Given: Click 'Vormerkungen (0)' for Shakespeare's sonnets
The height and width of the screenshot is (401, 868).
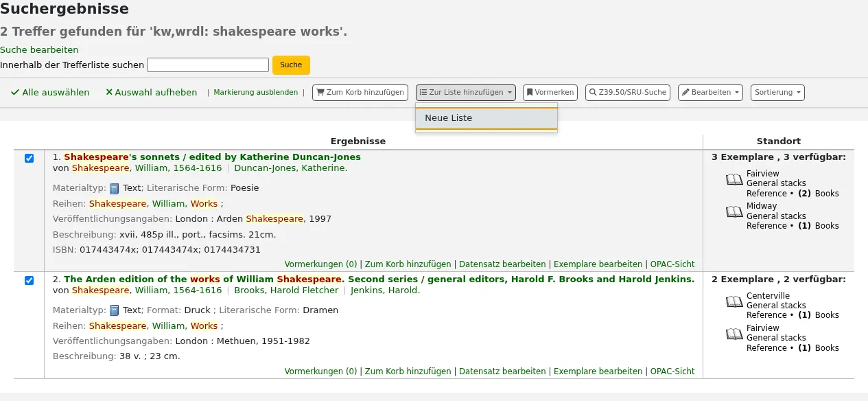Looking at the screenshot, I should pos(320,264).
